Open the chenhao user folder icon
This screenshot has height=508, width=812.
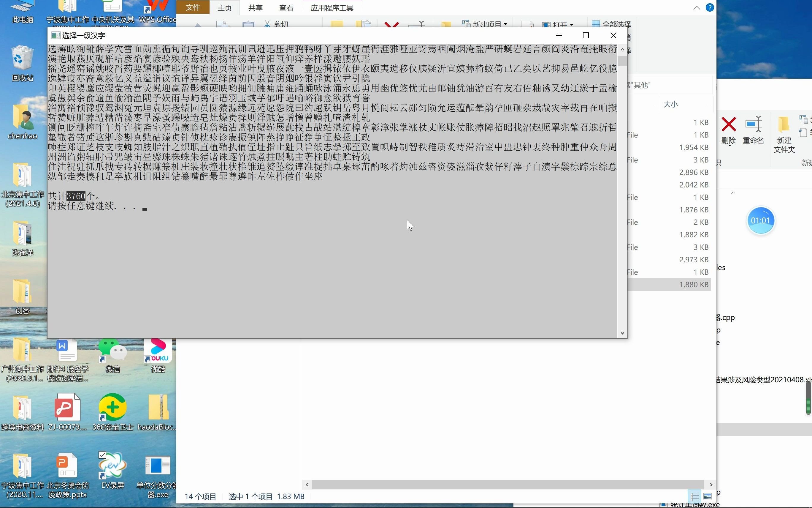(23, 122)
